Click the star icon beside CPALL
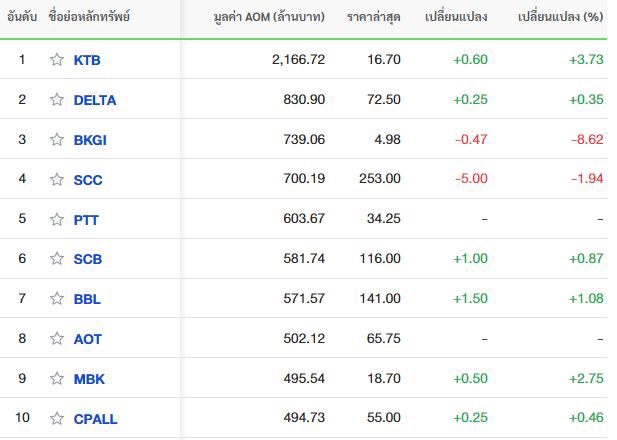The width and height of the screenshot is (617, 440). [57, 418]
